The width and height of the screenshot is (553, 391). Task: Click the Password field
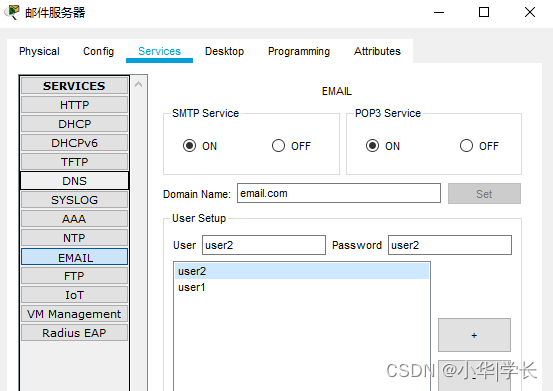450,245
